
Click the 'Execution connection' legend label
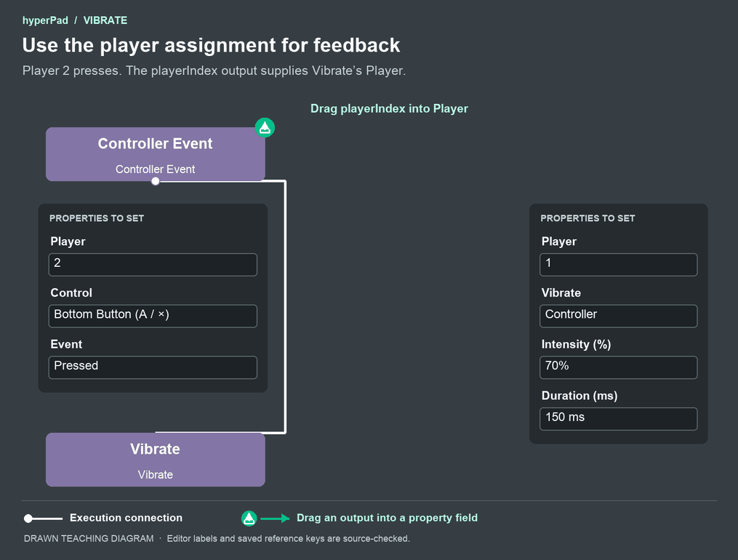coord(126,518)
